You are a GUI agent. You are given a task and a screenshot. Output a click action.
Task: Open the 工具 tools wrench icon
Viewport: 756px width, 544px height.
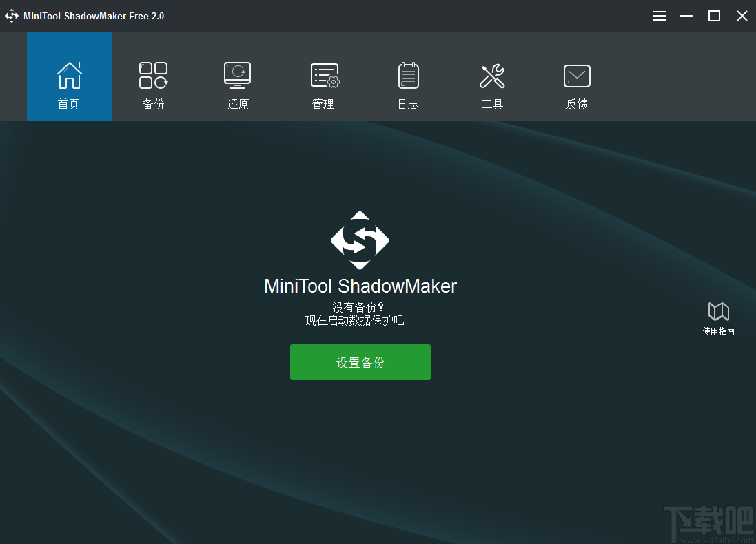pos(492,74)
